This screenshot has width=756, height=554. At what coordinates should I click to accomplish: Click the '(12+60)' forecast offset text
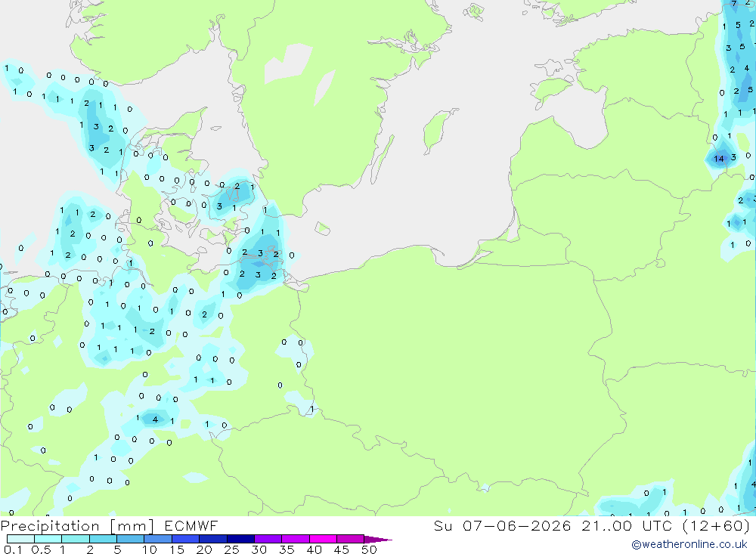coord(717,525)
